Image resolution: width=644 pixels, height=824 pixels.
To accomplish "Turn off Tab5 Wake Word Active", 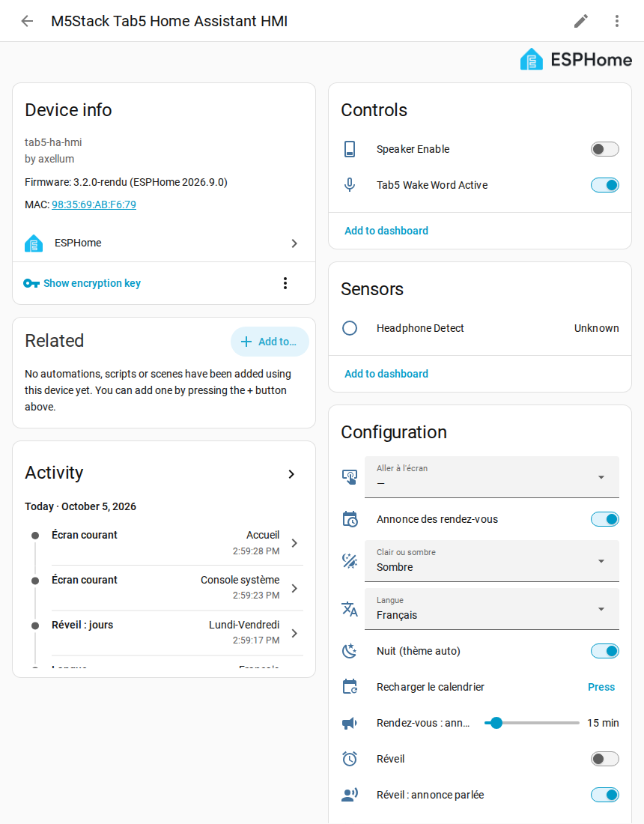I will pos(604,185).
